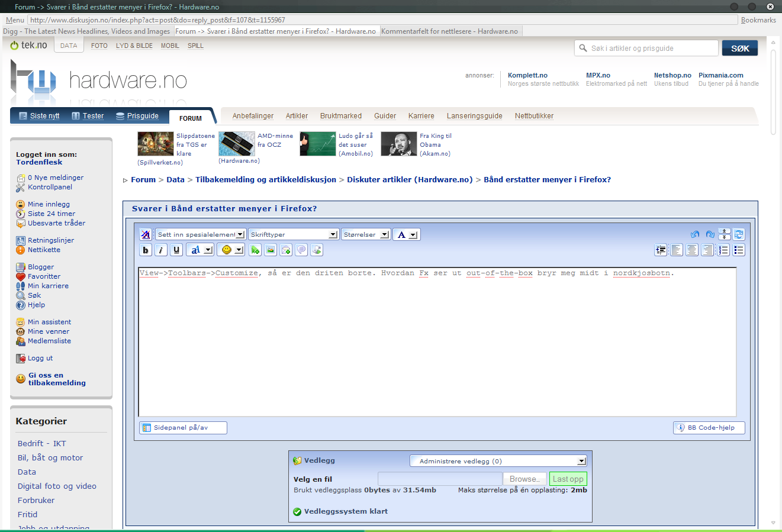782x532 pixels.
Task: Click the hardware.no site logo
Action: [x=99, y=81]
